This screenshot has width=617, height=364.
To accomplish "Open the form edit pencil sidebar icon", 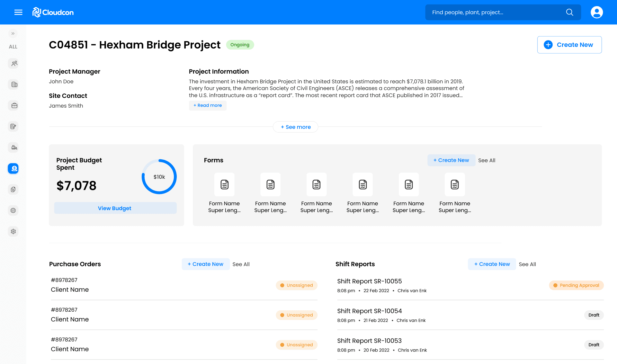I will click(x=13, y=127).
